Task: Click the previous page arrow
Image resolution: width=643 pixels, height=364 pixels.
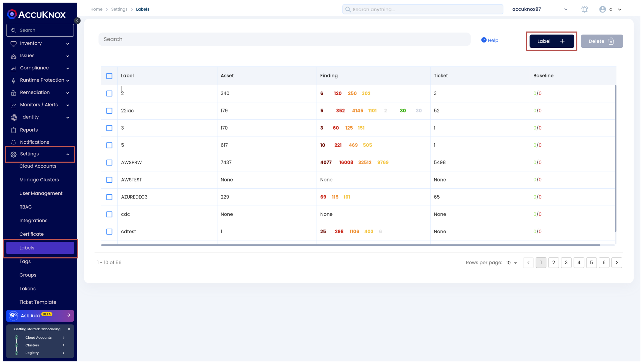Action: click(528, 263)
